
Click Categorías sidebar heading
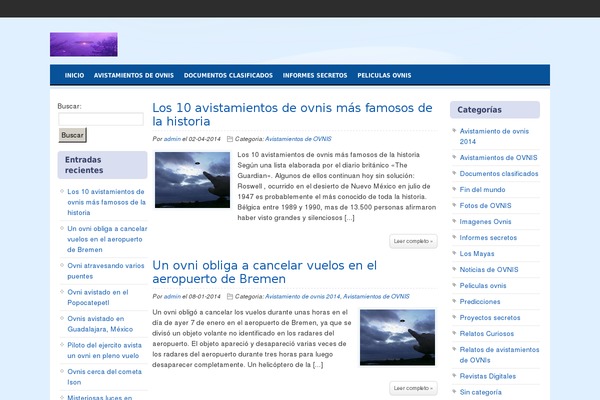click(x=495, y=110)
